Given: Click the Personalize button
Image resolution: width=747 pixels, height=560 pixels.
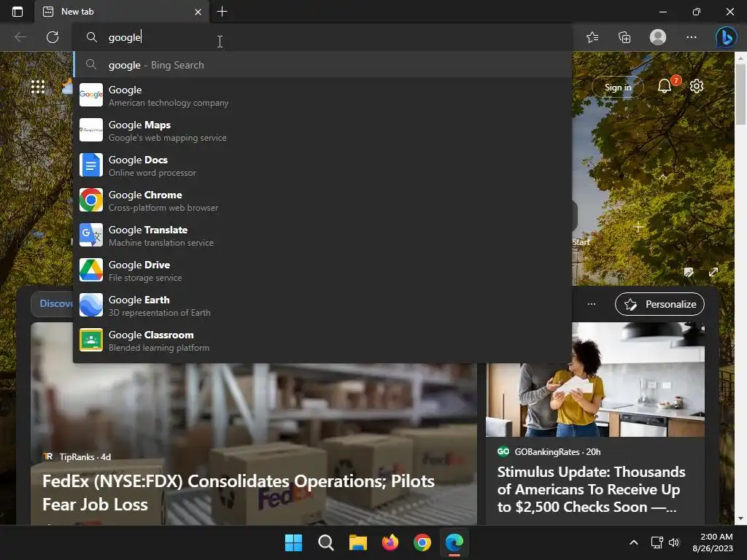Looking at the screenshot, I should pos(659,304).
